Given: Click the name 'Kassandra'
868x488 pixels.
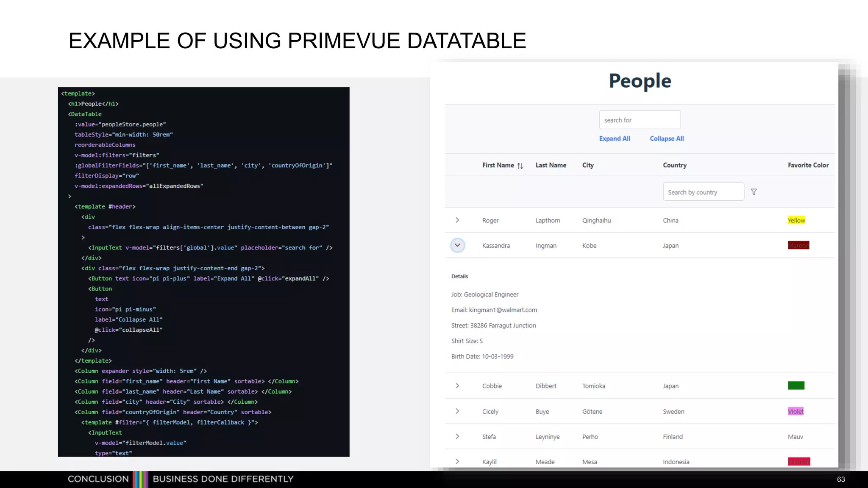Looking at the screenshot, I should (496, 246).
